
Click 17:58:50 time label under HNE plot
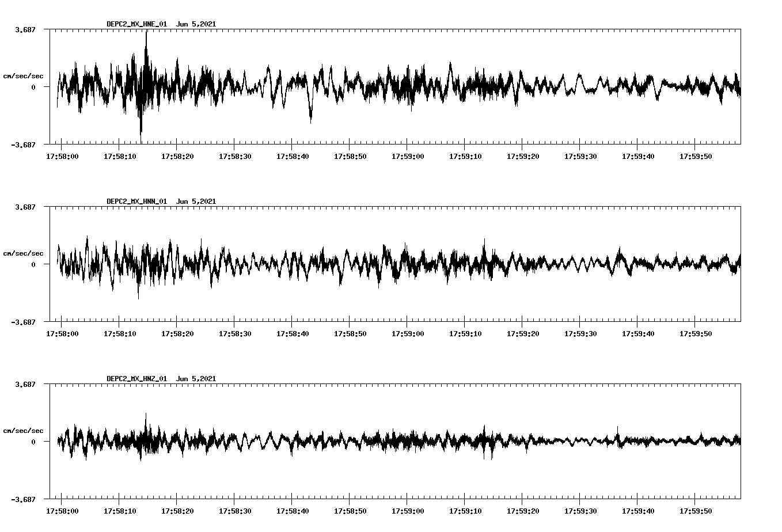point(350,156)
